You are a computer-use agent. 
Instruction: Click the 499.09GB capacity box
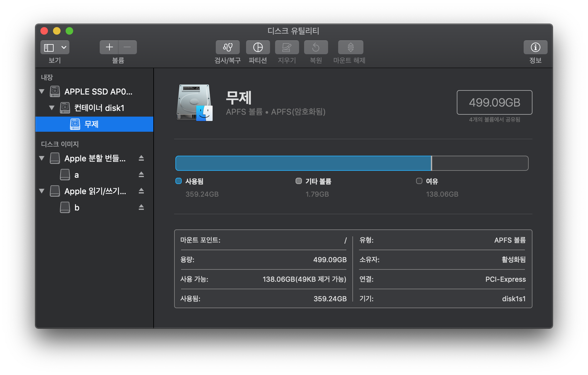click(494, 102)
